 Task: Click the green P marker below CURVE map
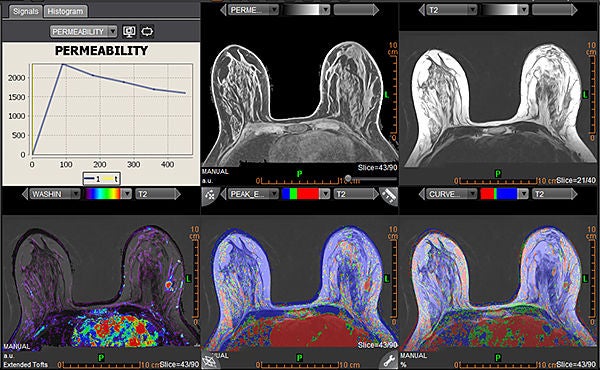pos(498,358)
